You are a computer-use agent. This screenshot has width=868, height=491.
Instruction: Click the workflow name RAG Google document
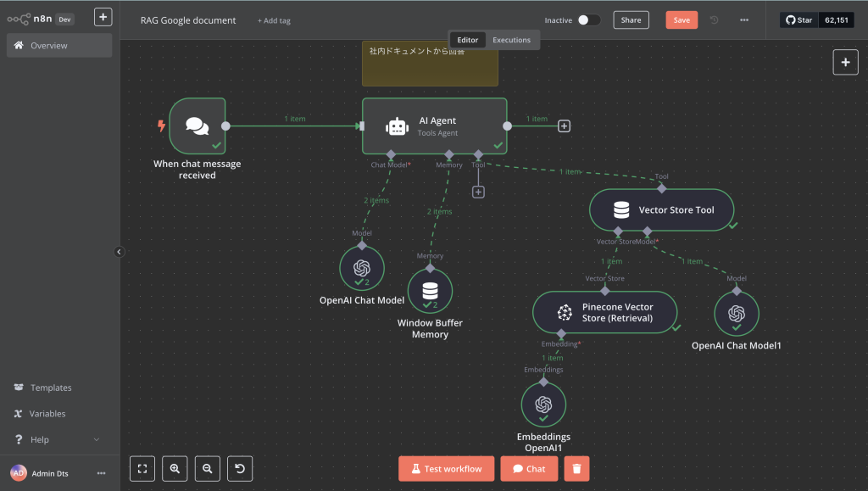click(x=188, y=20)
